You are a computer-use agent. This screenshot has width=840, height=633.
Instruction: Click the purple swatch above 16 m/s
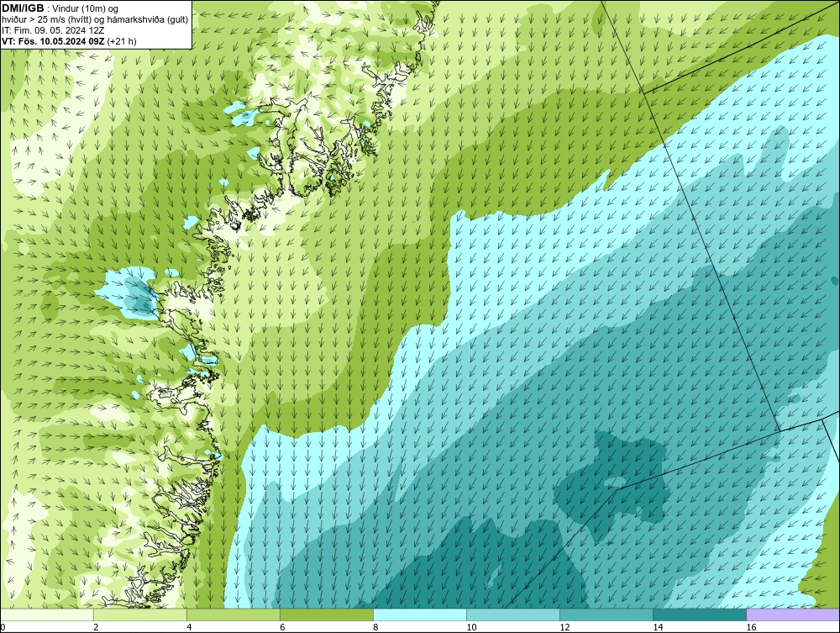(x=793, y=615)
